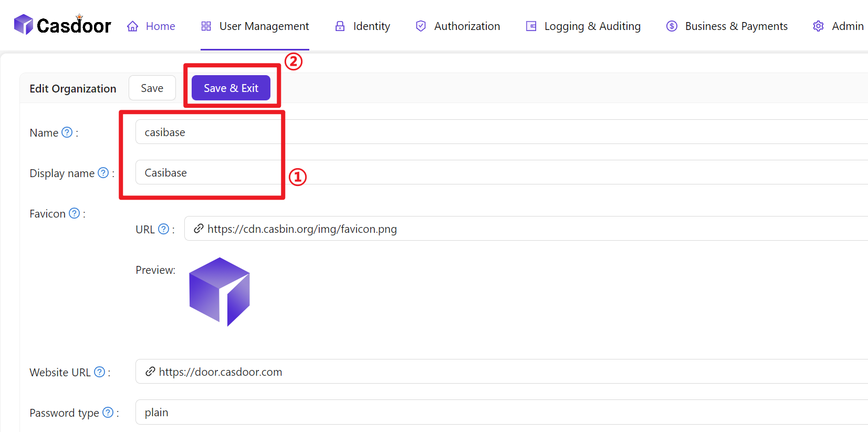Click the Save & Exit button
The height and width of the screenshot is (432, 868).
pyautogui.click(x=231, y=88)
